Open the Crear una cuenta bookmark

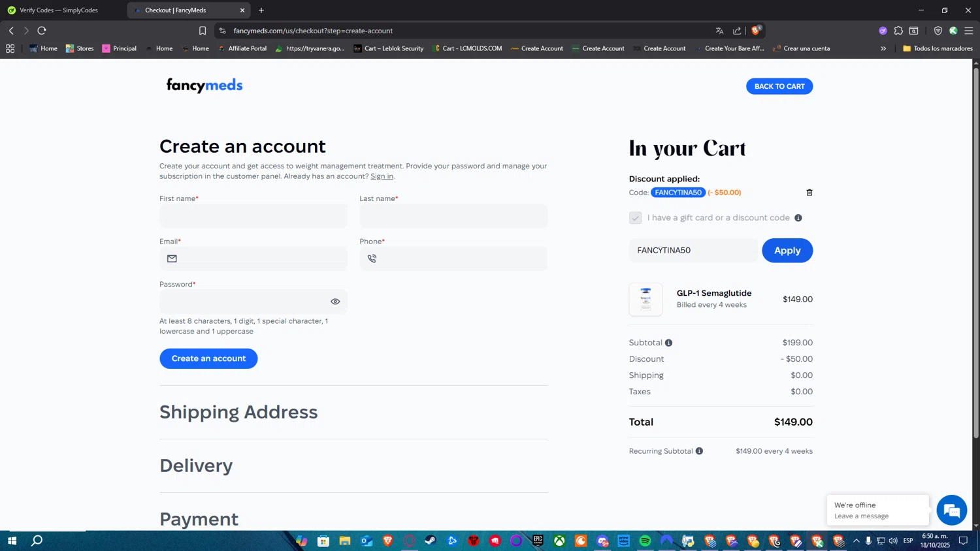tap(801, 48)
